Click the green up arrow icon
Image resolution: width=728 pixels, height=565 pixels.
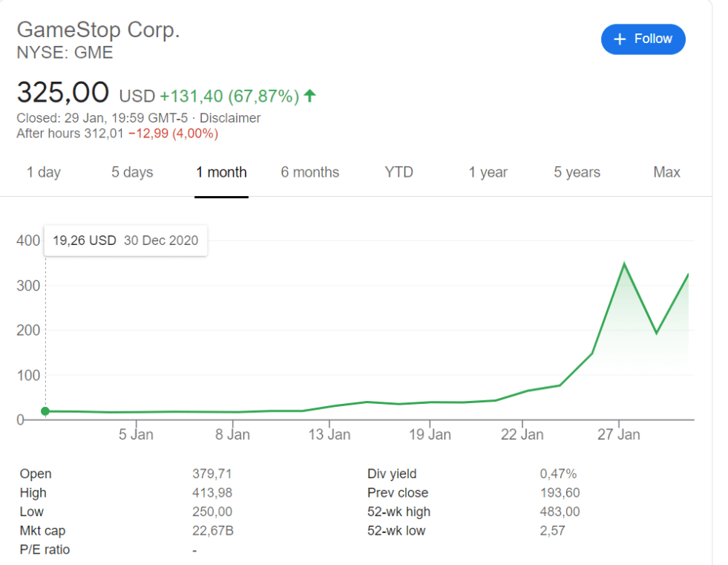[310, 96]
